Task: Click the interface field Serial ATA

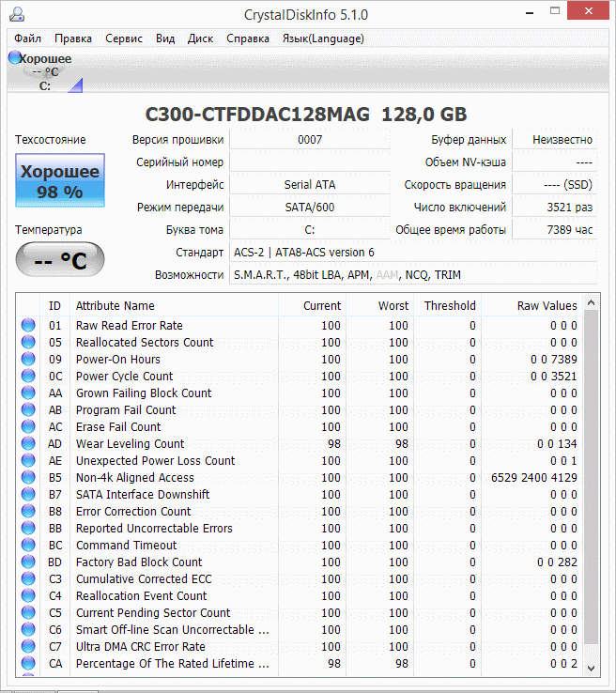Action: click(x=310, y=185)
